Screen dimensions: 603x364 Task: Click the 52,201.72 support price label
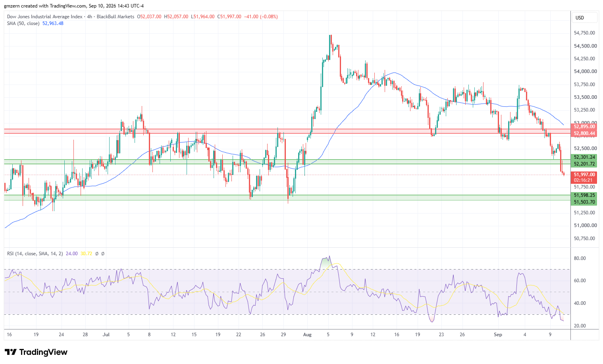click(584, 164)
